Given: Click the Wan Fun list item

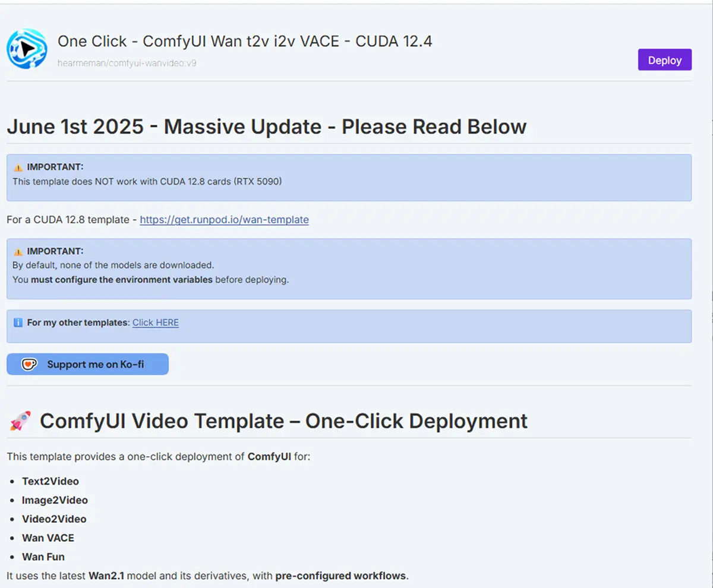Looking at the screenshot, I should 43,557.
